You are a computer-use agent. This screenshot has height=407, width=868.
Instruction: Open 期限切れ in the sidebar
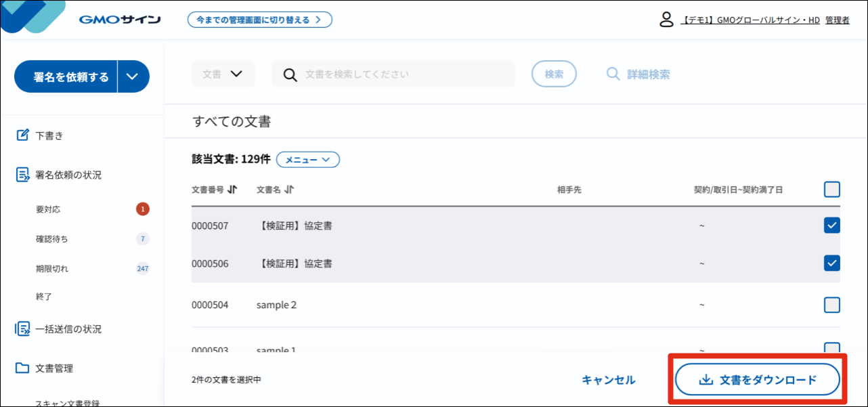tap(52, 269)
